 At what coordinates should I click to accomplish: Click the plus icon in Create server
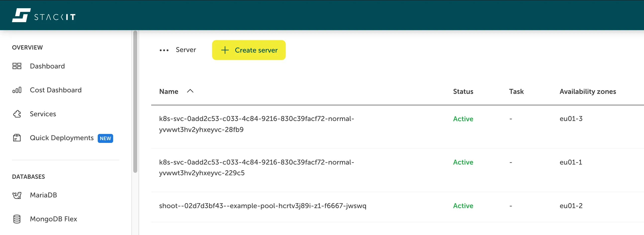click(x=225, y=50)
